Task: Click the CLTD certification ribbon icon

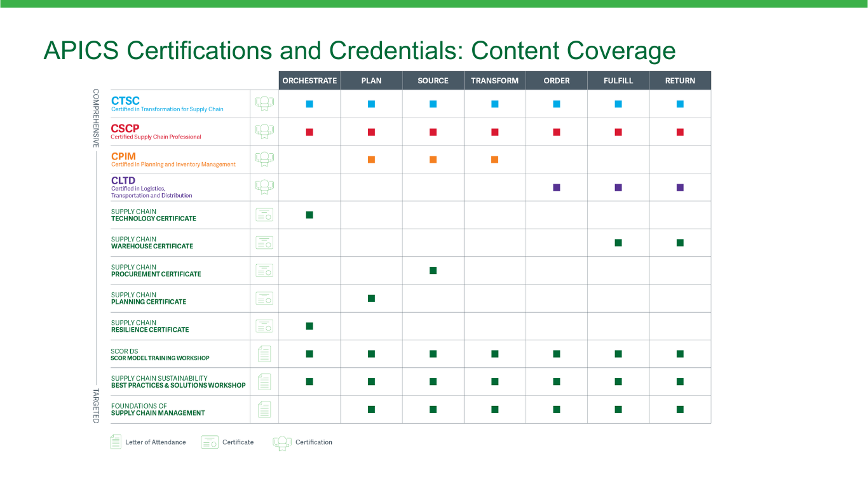Action: (264, 187)
